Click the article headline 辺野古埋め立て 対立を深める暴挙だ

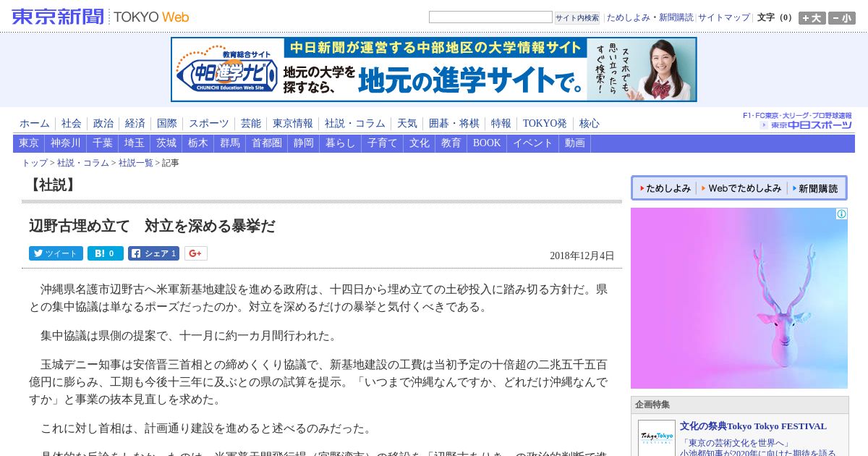pyautogui.click(x=152, y=226)
